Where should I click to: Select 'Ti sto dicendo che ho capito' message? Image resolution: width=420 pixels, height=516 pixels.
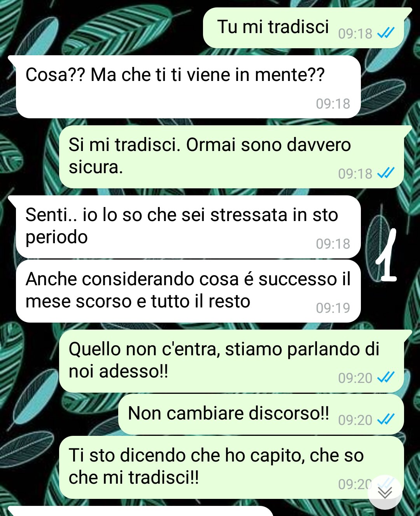tap(231, 467)
